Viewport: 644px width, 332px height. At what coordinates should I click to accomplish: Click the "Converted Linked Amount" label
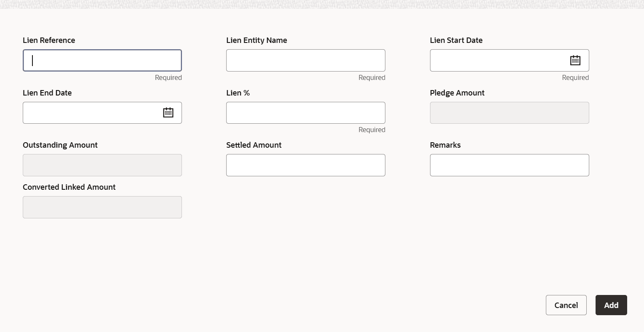pyautogui.click(x=69, y=187)
